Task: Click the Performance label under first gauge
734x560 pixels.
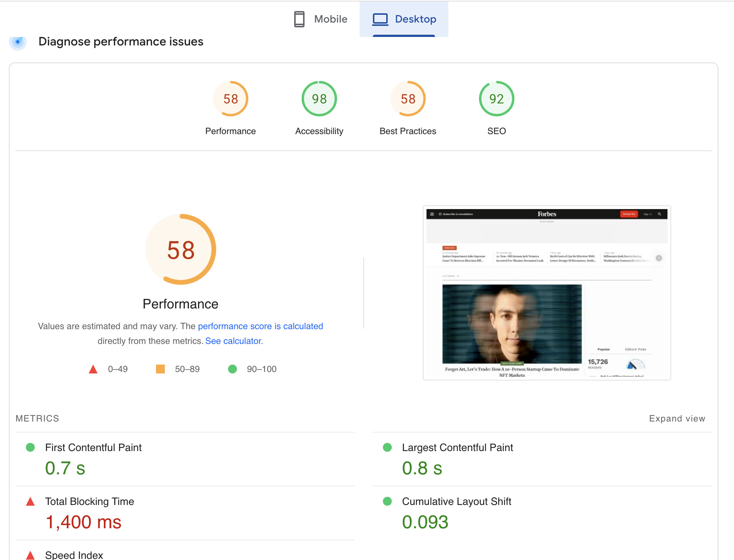Action: click(231, 131)
